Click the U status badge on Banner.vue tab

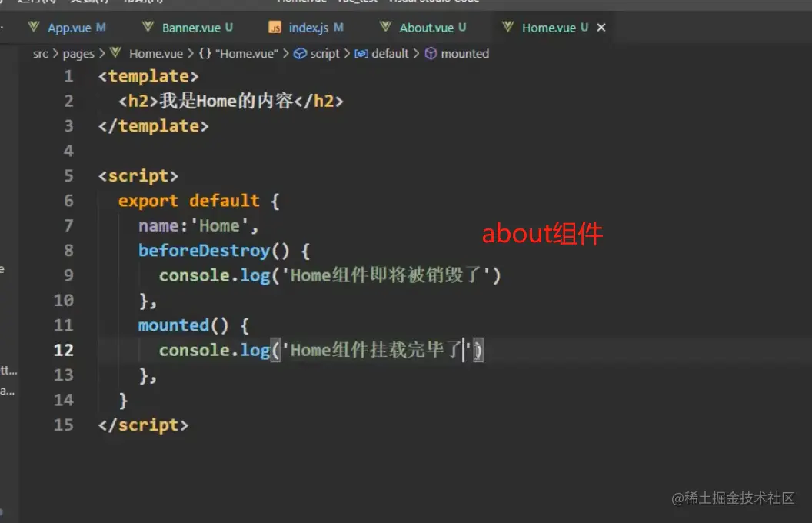pos(229,27)
